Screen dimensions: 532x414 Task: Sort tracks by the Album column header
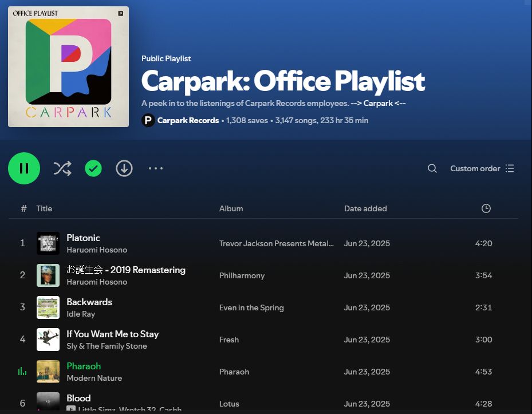click(x=231, y=208)
